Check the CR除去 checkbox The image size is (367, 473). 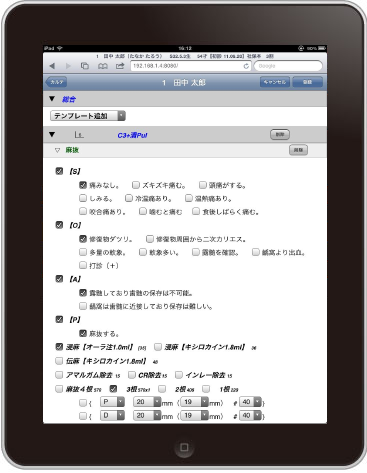coord(132,375)
